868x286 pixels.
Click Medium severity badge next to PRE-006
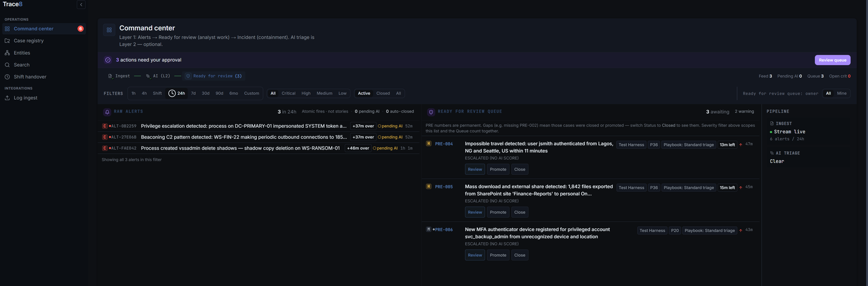(429, 230)
